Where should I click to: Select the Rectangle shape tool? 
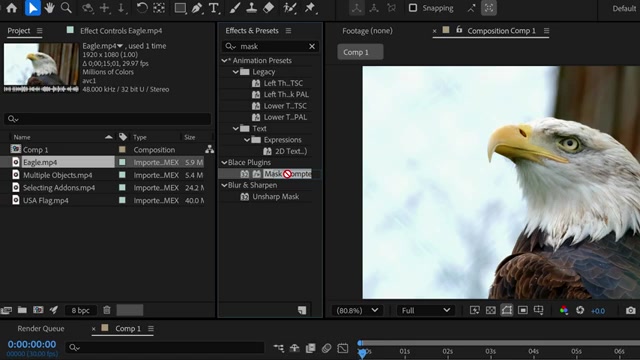tap(180, 8)
